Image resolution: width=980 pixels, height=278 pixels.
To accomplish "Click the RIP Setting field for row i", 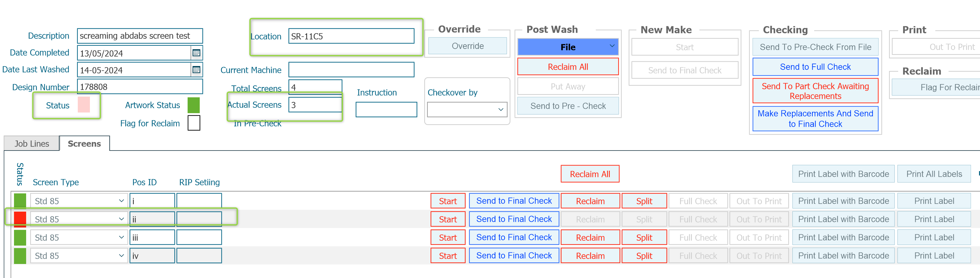I will point(199,201).
